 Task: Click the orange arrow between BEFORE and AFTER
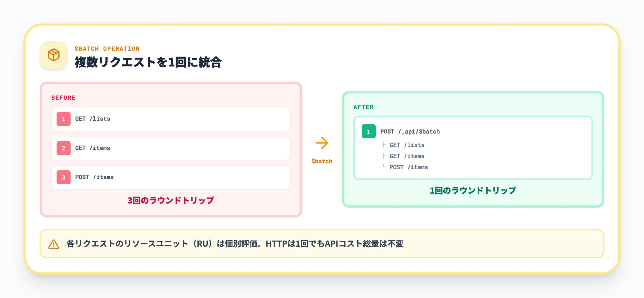pyautogui.click(x=323, y=143)
